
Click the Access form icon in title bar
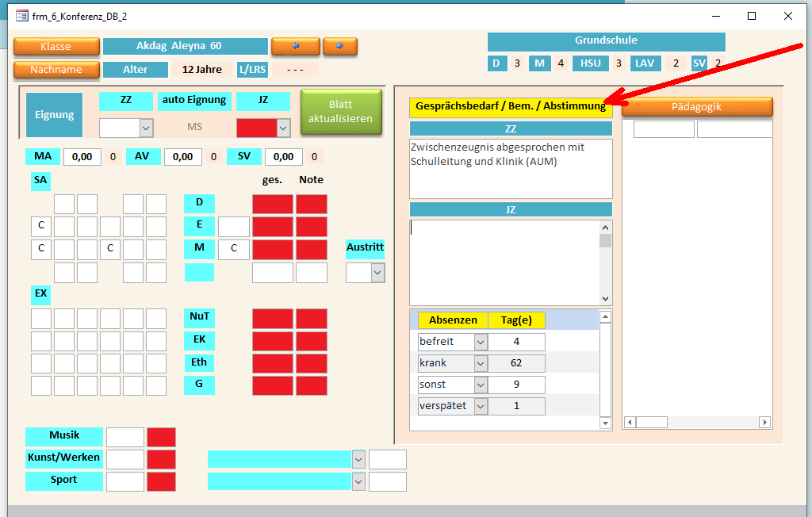22,15
